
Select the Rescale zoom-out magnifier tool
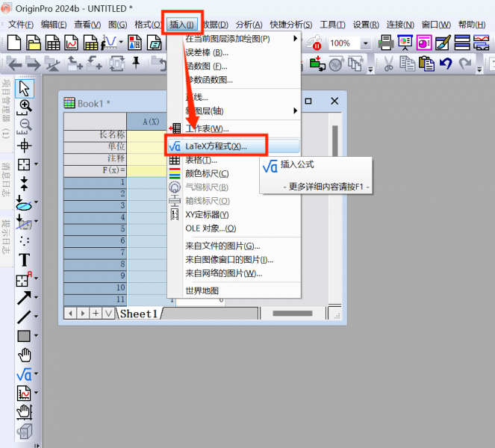(x=25, y=127)
